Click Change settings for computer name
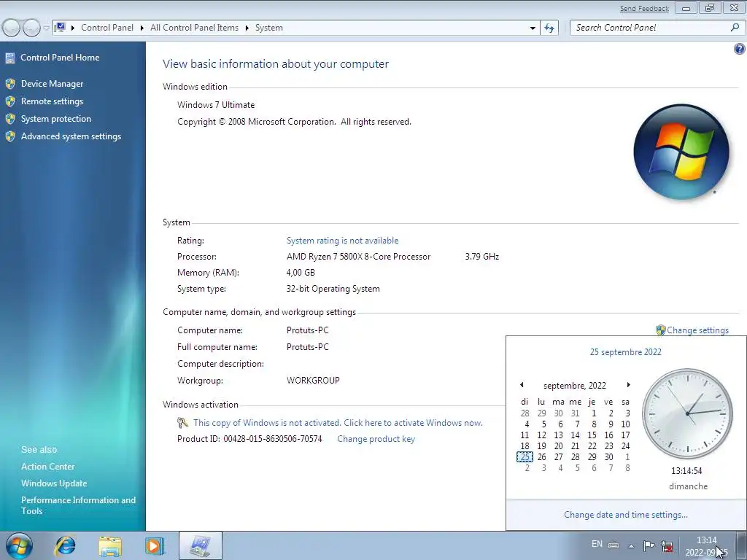 point(697,330)
